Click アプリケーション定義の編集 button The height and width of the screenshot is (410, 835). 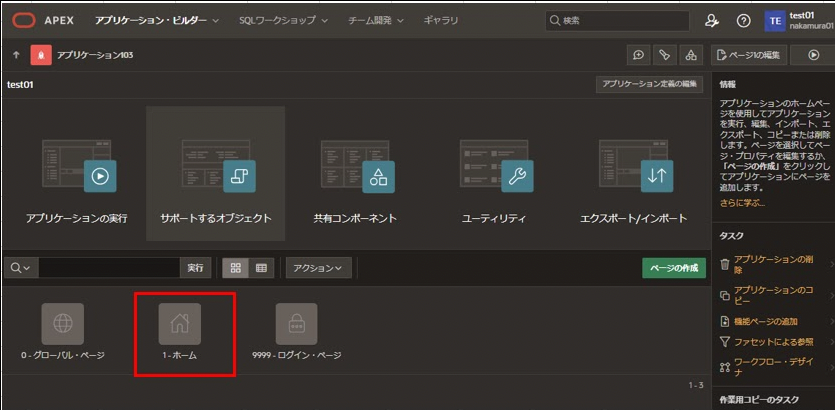[x=649, y=85]
